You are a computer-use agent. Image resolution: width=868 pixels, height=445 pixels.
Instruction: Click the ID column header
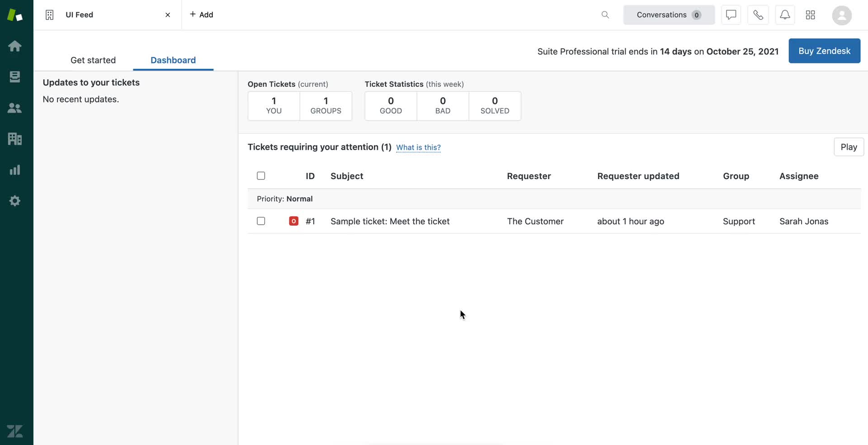pyautogui.click(x=310, y=176)
